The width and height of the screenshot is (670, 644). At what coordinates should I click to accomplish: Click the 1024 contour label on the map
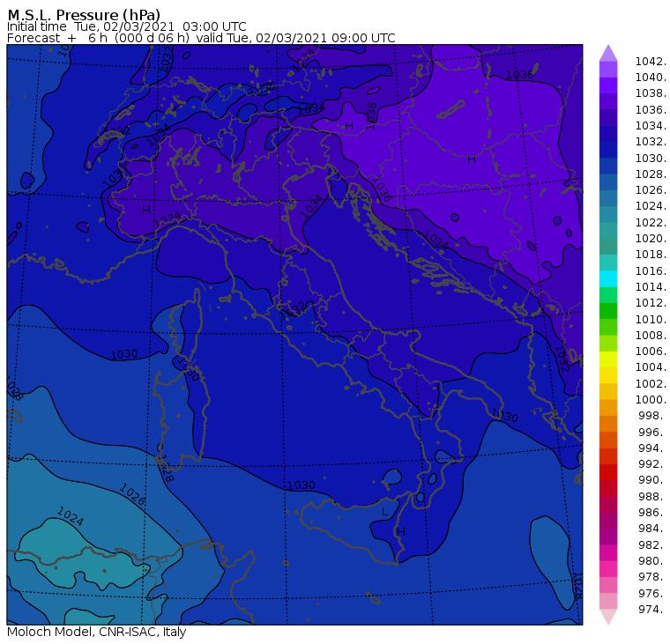pyautogui.click(x=71, y=516)
